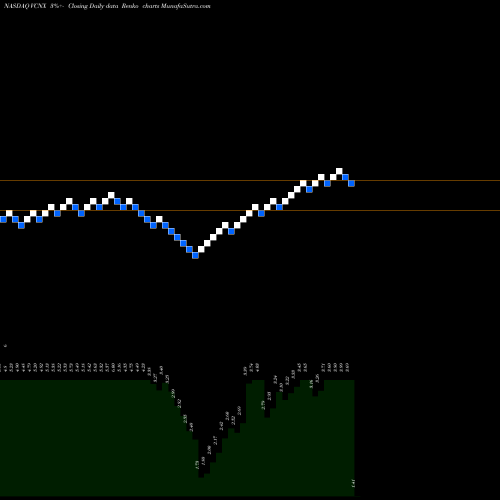Click the "1.73" label at the deepest volume dip

click(197, 465)
